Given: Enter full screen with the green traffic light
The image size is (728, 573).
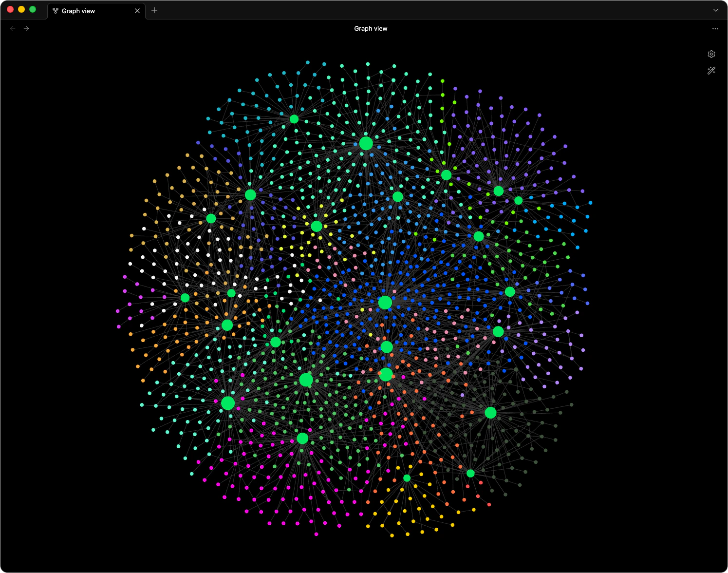Looking at the screenshot, I should 32,9.
